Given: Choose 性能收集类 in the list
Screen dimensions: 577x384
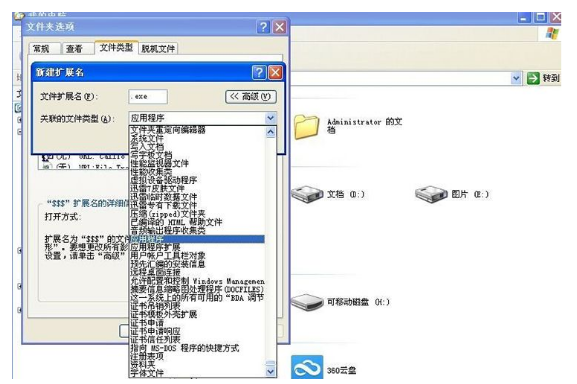Looking at the screenshot, I should (x=197, y=172).
